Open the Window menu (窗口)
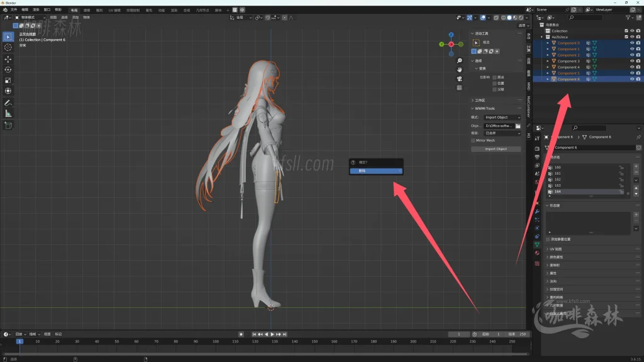644x362 pixels. tap(47, 10)
